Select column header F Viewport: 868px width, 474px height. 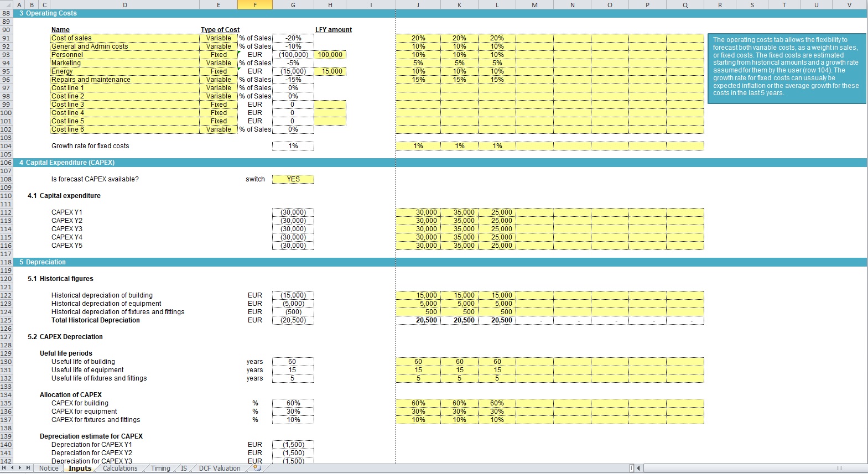[x=255, y=5]
